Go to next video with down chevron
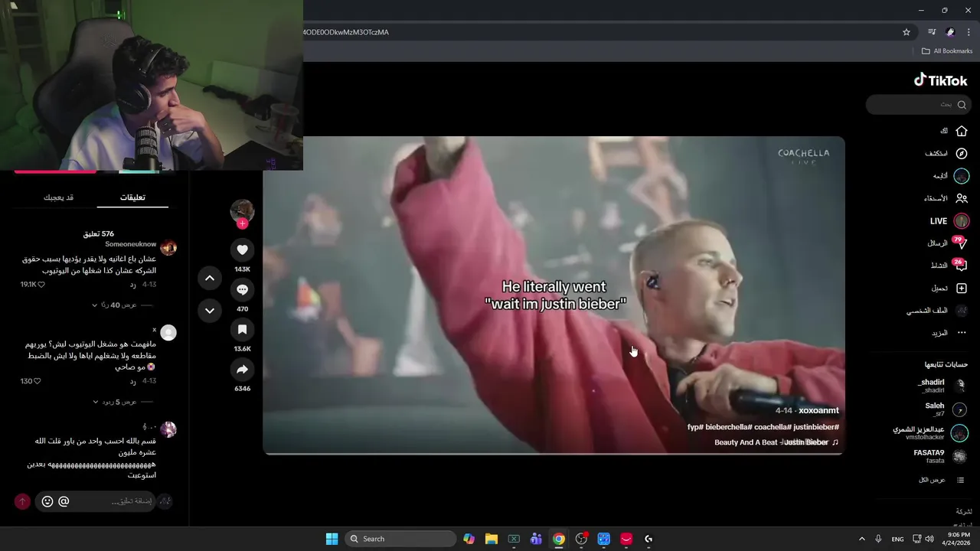980x551 pixels. pyautogui.click(x=210, y=311)
